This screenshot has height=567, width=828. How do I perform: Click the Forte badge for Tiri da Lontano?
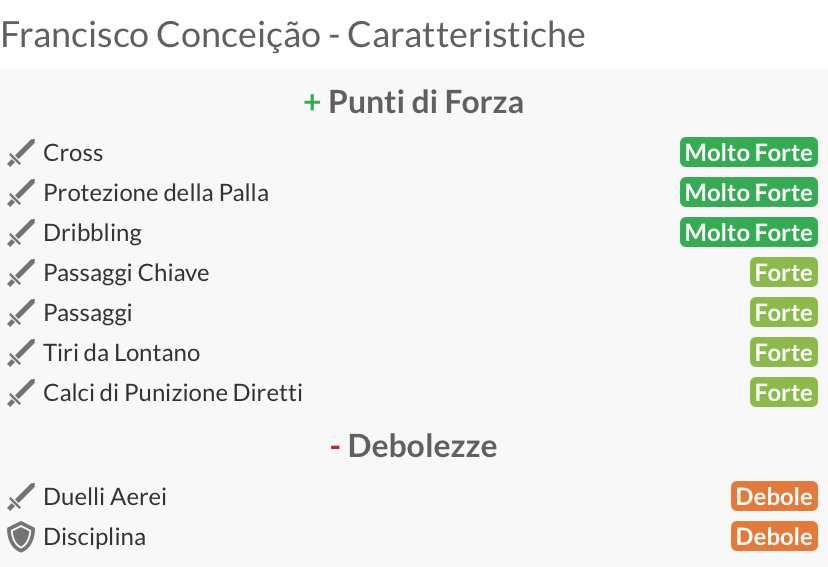tap(784, 353)
